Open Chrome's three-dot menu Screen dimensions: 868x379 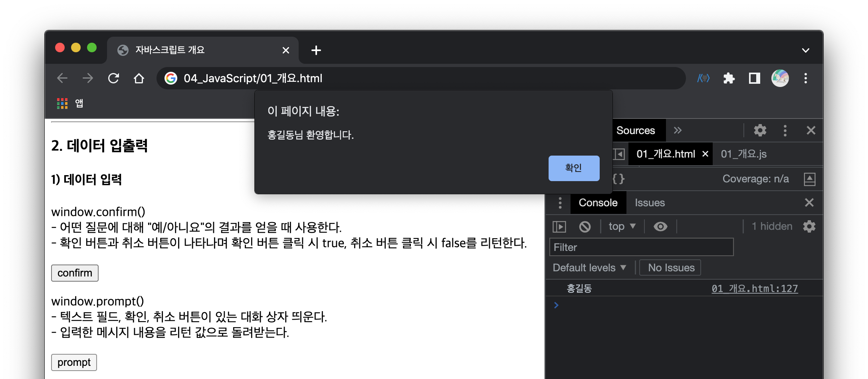tap(806, 78)
